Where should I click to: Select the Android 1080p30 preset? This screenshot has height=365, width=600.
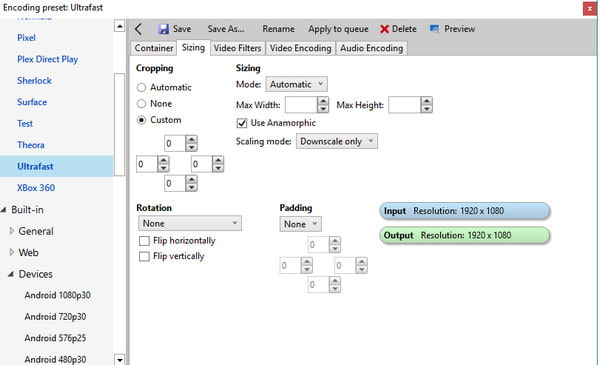click(x=57, y=295)
